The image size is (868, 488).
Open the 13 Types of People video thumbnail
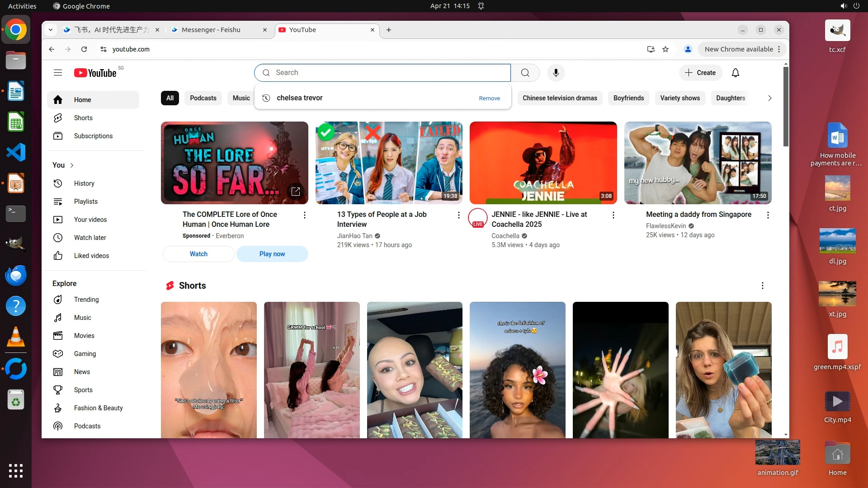[389, 163]
